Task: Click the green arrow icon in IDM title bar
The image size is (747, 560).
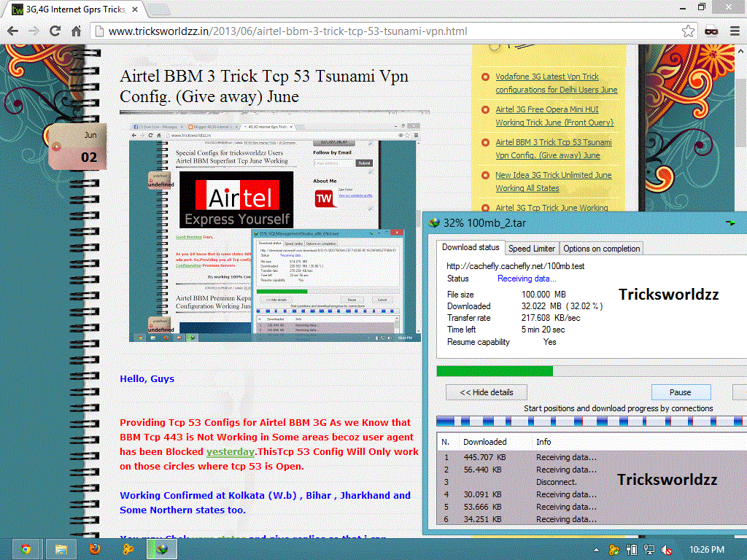Action: [x=730, y=222]
